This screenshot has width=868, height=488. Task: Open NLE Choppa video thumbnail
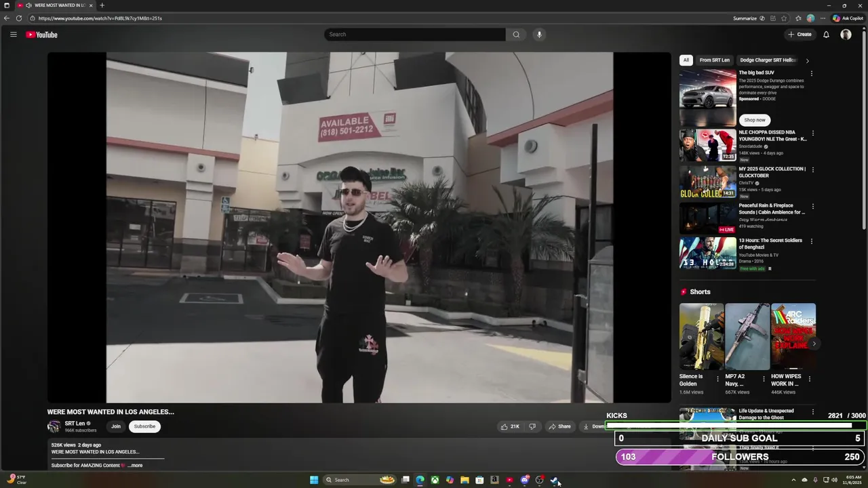click(x=707, y=145)
